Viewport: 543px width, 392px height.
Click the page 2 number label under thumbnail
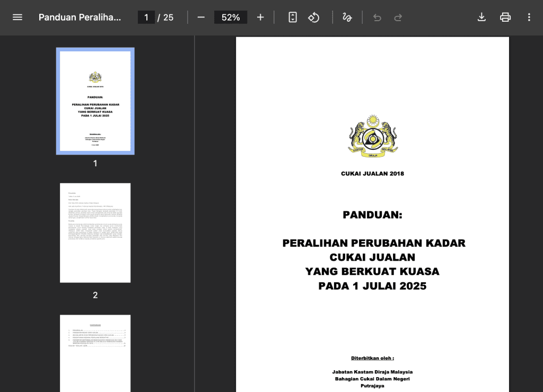(95, 295)
